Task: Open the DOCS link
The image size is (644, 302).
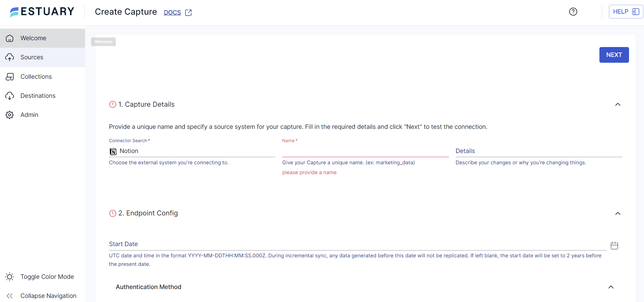Action: pos(172,13)
